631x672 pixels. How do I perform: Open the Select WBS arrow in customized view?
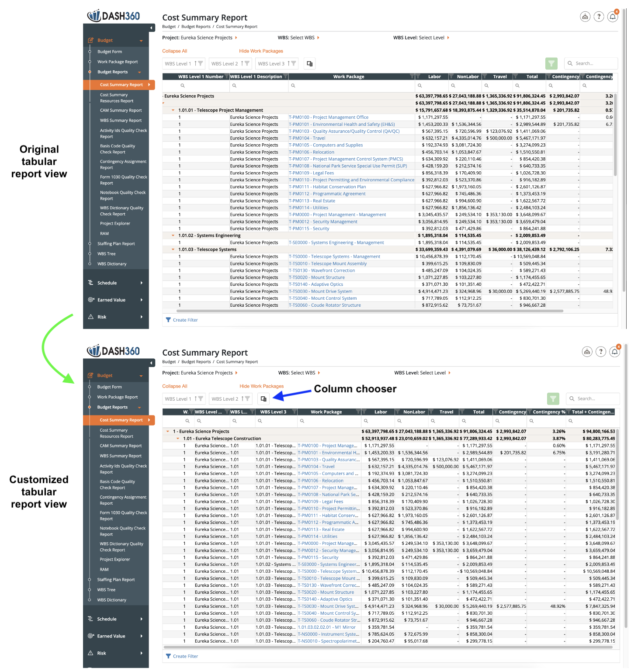pos(319,373)
